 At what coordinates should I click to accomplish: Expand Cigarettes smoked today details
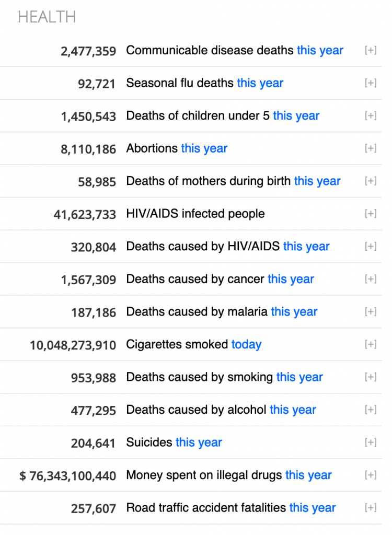(x=370, y=344)
